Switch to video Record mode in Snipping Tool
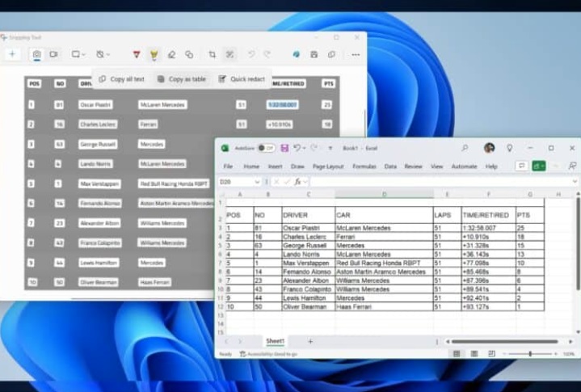Image resolution: width=581 pixels, height=392 pixels. (53, 54)
